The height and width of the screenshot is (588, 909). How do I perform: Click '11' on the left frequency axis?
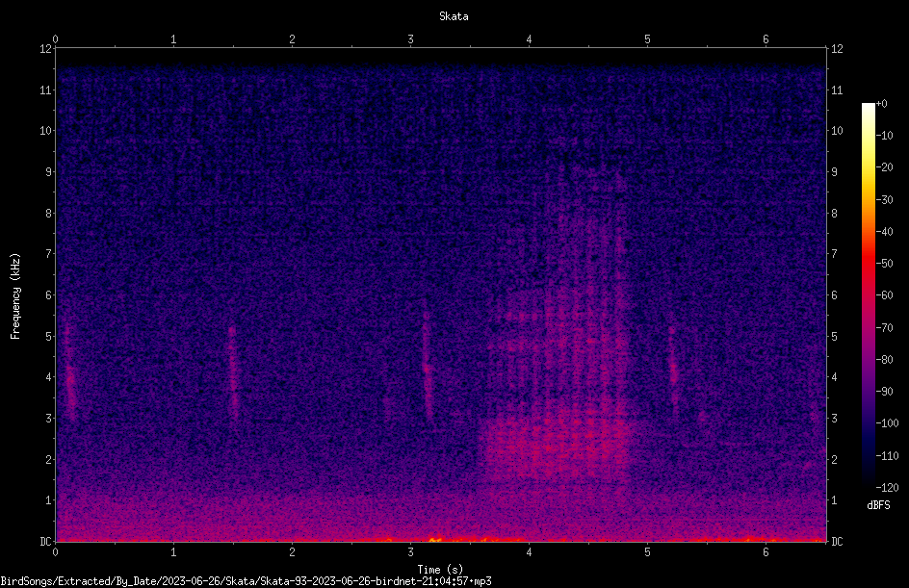pos(45,89)
